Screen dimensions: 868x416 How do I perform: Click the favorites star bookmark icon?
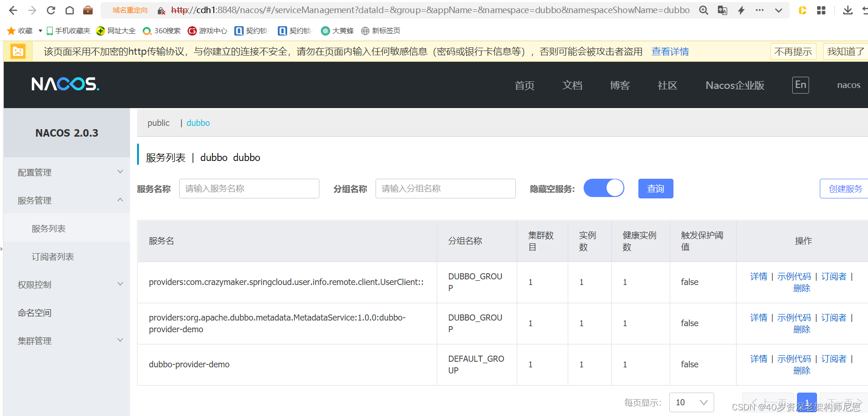(11, 31)
